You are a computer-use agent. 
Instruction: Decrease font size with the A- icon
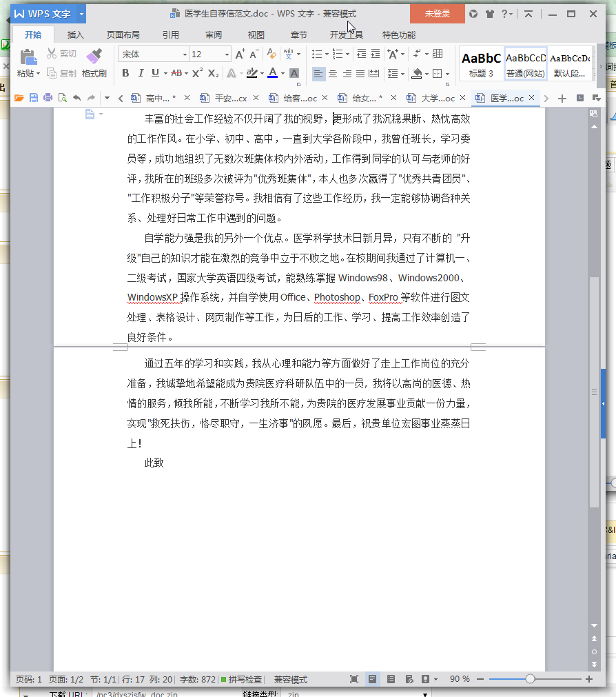(x=254, y=54)
